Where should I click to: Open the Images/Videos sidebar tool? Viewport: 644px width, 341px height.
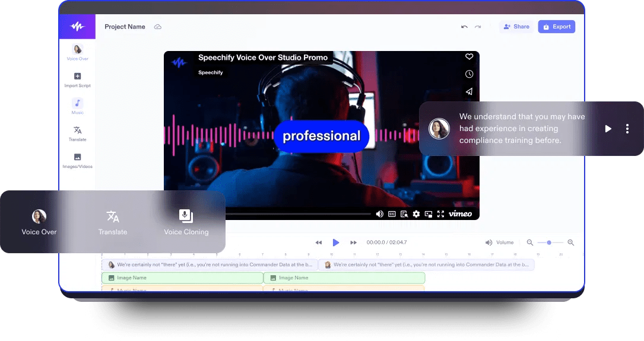pyautogui.click(x=78, y=161)
